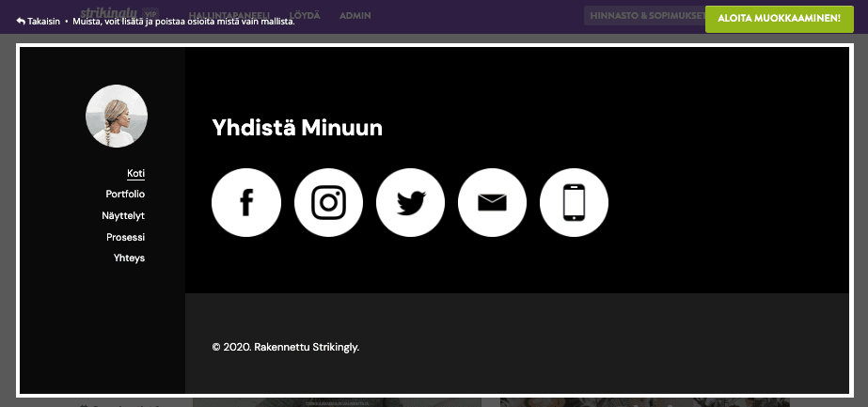Viewport: 868px width, 407px height.
Task: Select the Koti navigation item
Action: [x=136, y=174]
